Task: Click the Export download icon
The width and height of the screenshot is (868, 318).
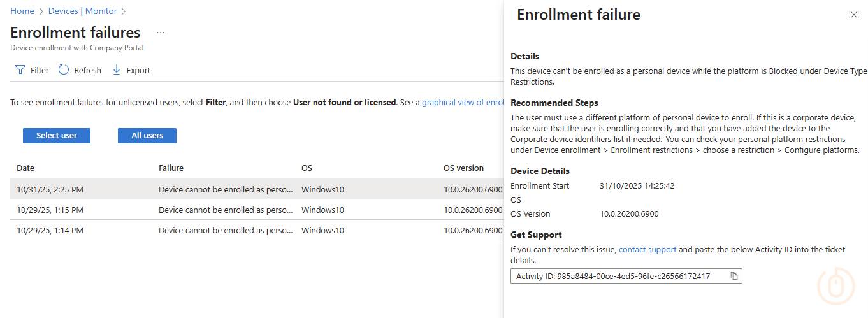Action: 117,70
